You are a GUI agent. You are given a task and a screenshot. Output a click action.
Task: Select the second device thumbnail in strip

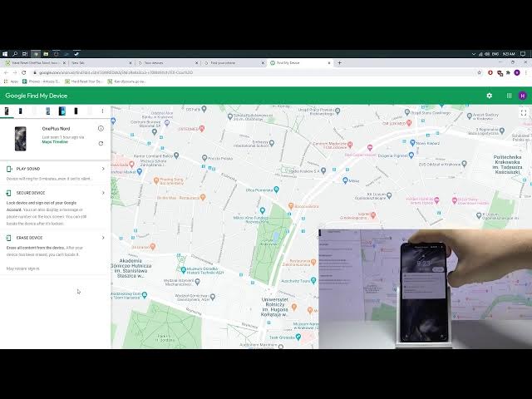click(20, 111)
